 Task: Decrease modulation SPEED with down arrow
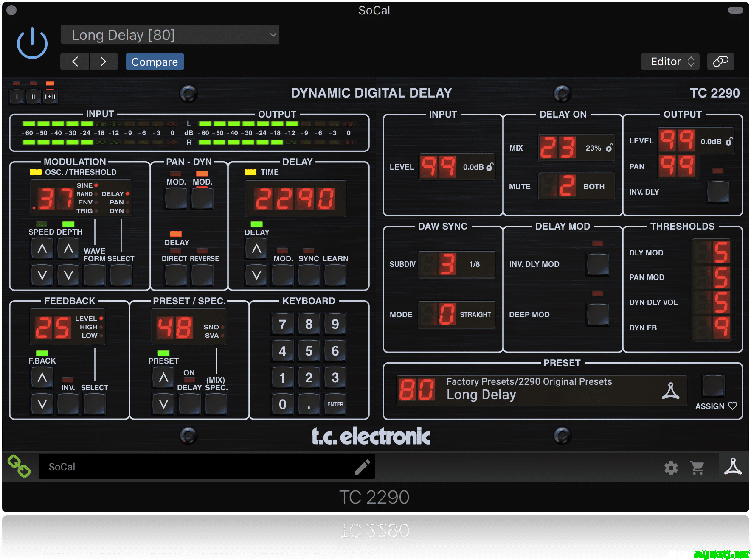tap(42, 275)
